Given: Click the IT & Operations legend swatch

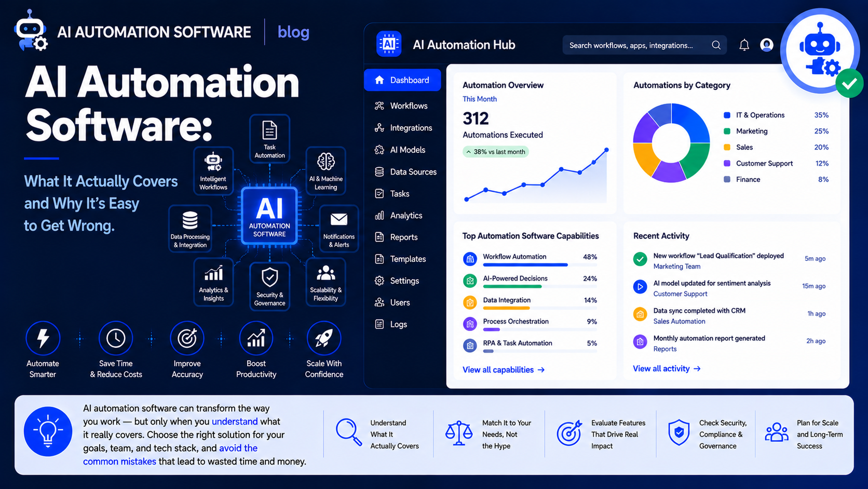Looking at the screenshot, I should [727, 115].
